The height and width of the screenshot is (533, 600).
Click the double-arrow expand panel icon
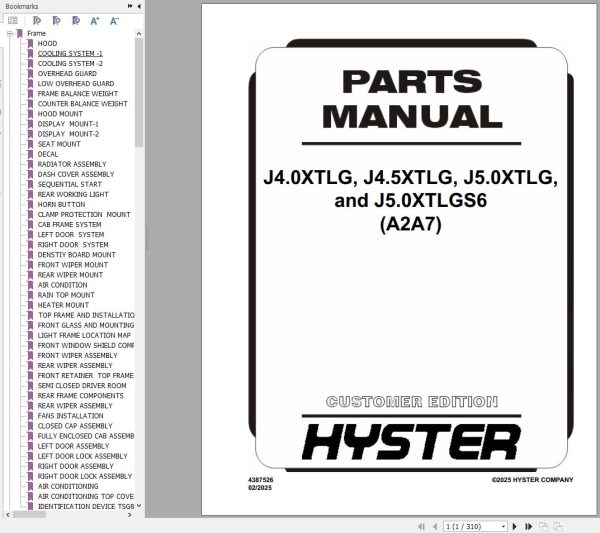[130, 6]
